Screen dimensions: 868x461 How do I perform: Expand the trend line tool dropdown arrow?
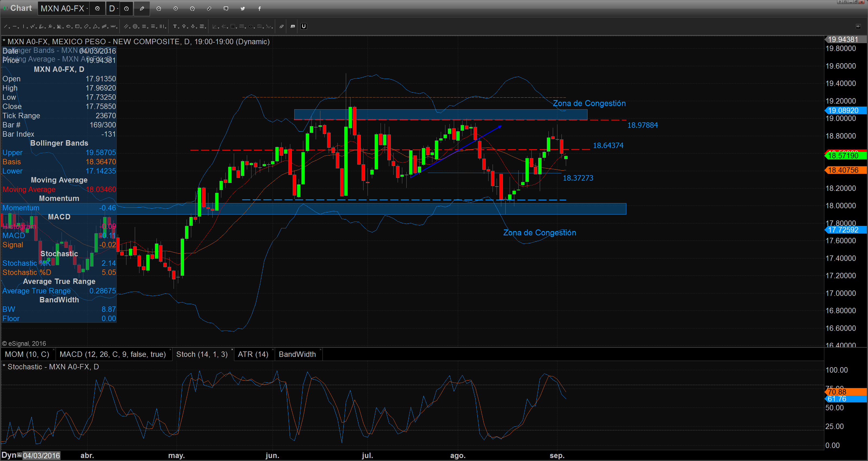pos(9,28)
